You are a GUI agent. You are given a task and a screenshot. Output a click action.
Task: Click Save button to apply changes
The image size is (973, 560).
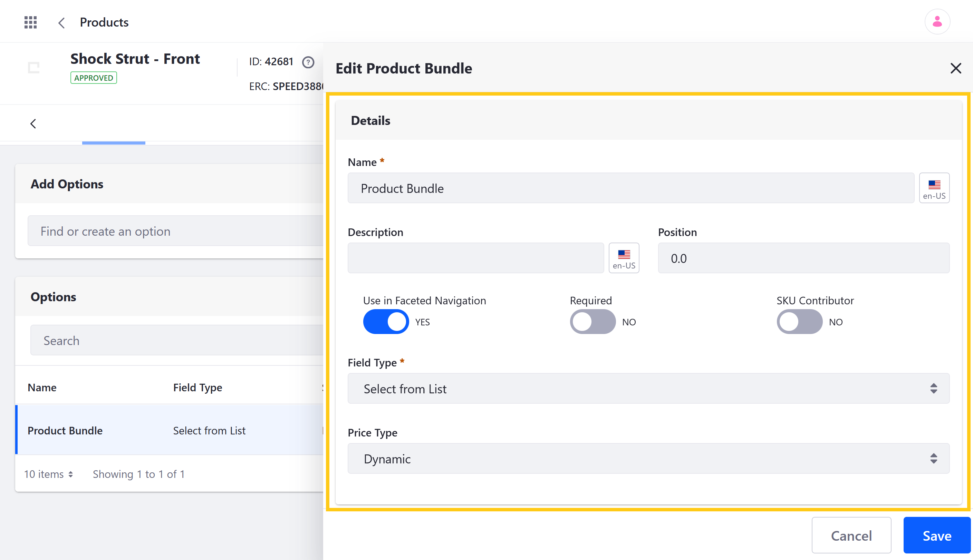(937, 535)
